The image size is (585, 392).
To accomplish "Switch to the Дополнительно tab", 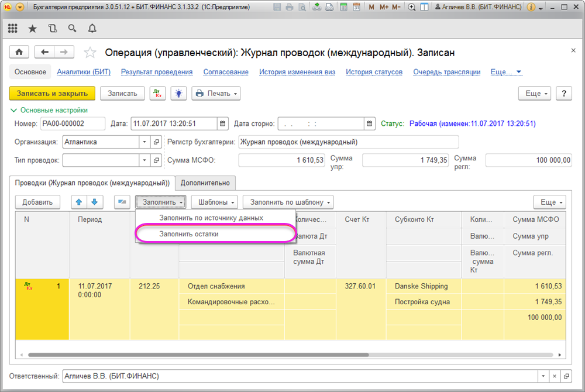I will [205, 183].
